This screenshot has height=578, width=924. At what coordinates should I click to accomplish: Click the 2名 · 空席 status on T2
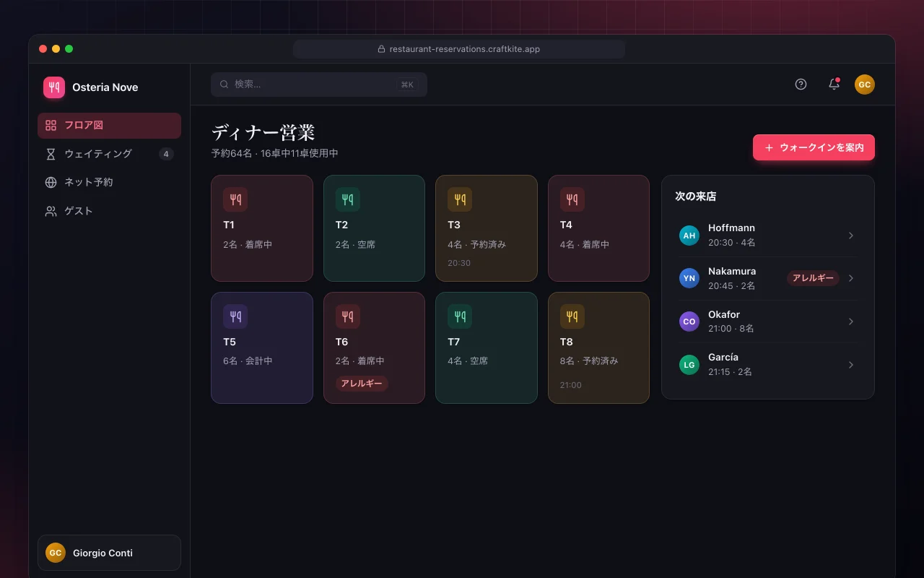click(x=355, y=244)
